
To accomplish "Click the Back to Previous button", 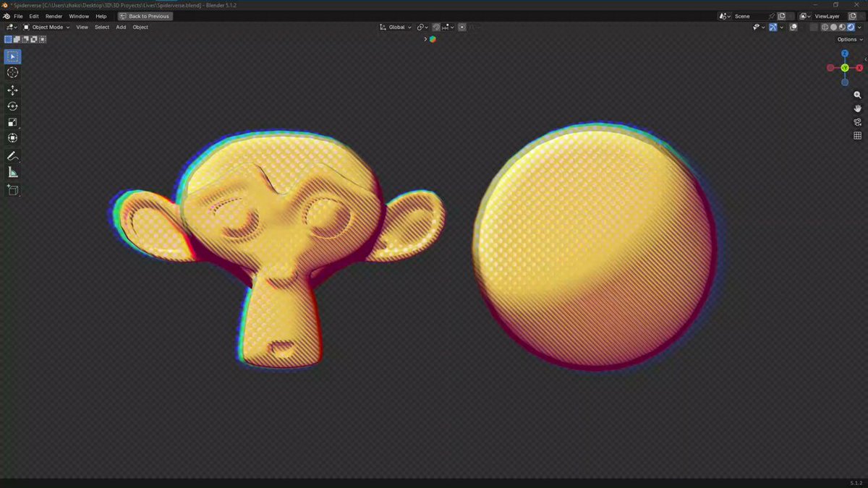I will click(x=145, y=16).
